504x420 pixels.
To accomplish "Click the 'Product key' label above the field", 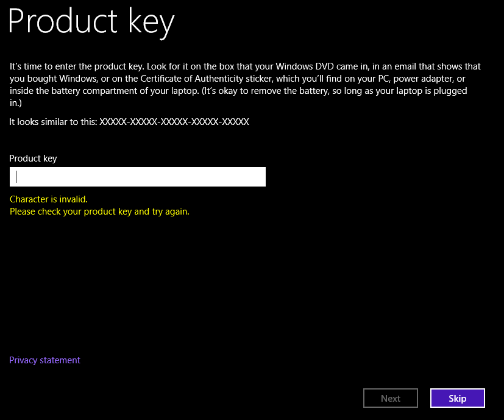I will 33,158.
